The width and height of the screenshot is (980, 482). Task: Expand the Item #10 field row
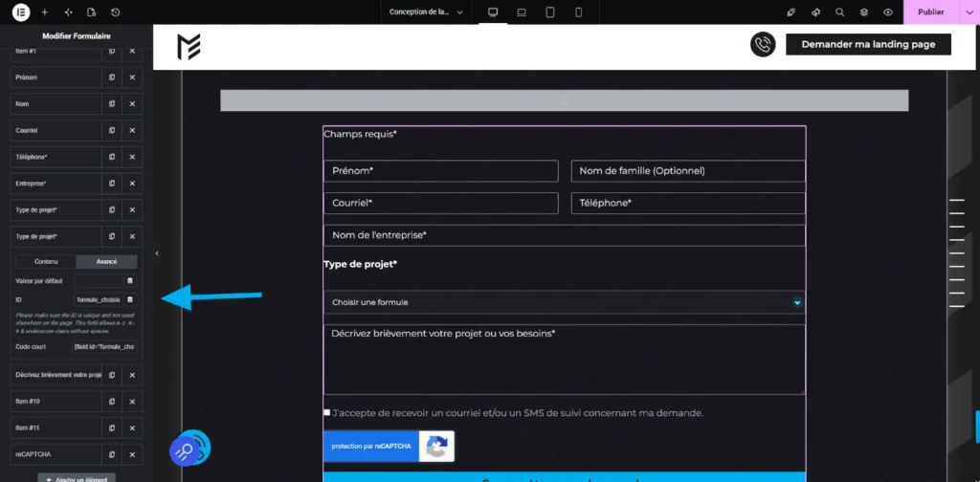coord(56,401)
